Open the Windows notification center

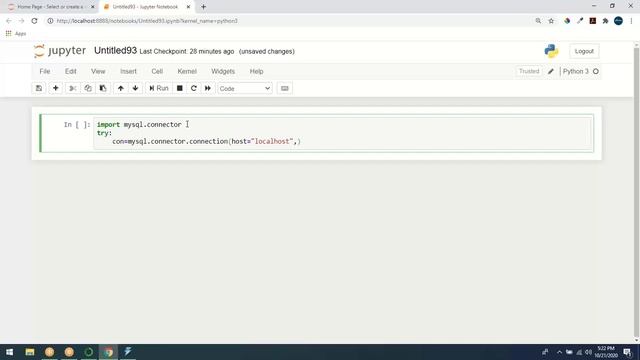pyautogui.click(x=627, y=352)
